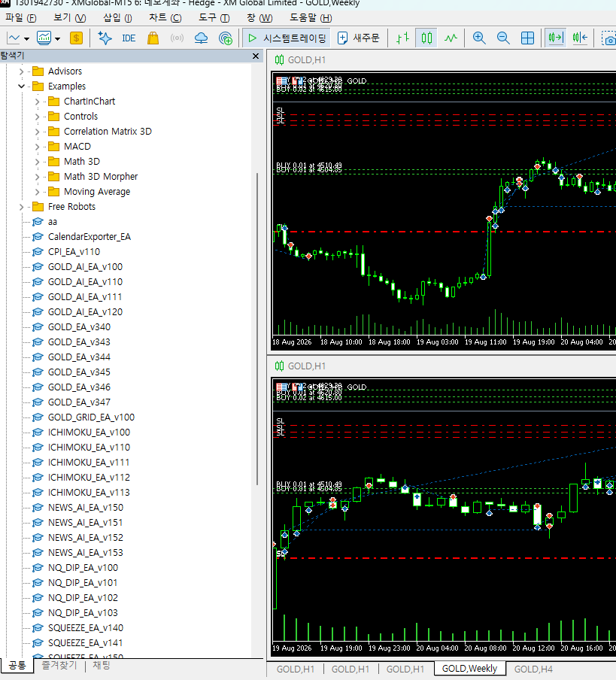The width and height of the screenshot is (616, 680).
Task: Select GOLD_AI_EA_v120 expert advisor
Action: [86, 312]
